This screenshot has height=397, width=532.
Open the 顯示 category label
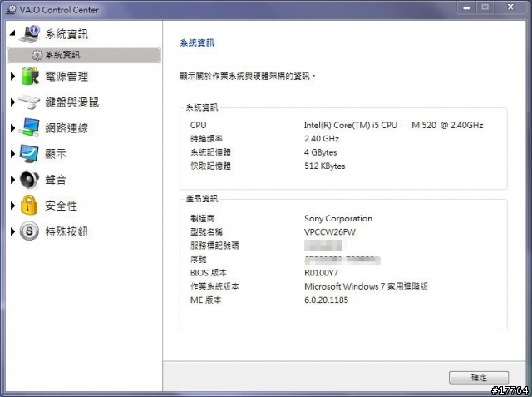[x=56, y=154]
